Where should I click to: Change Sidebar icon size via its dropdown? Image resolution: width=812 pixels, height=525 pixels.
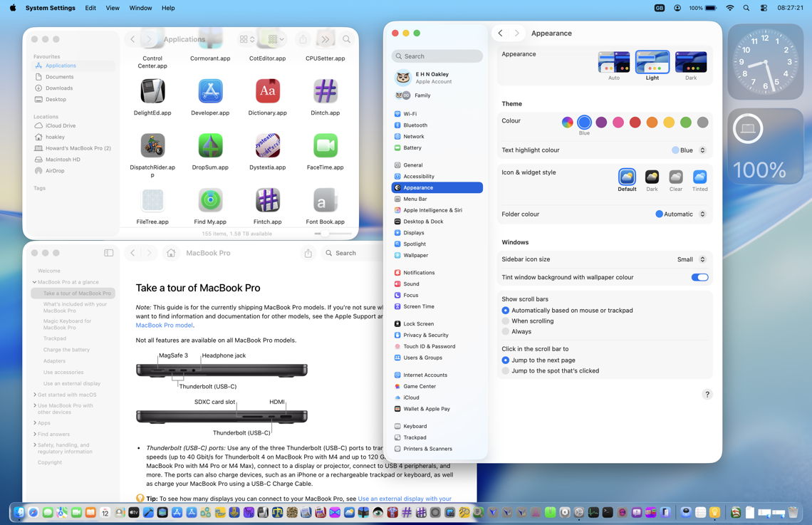pos(688,259)
